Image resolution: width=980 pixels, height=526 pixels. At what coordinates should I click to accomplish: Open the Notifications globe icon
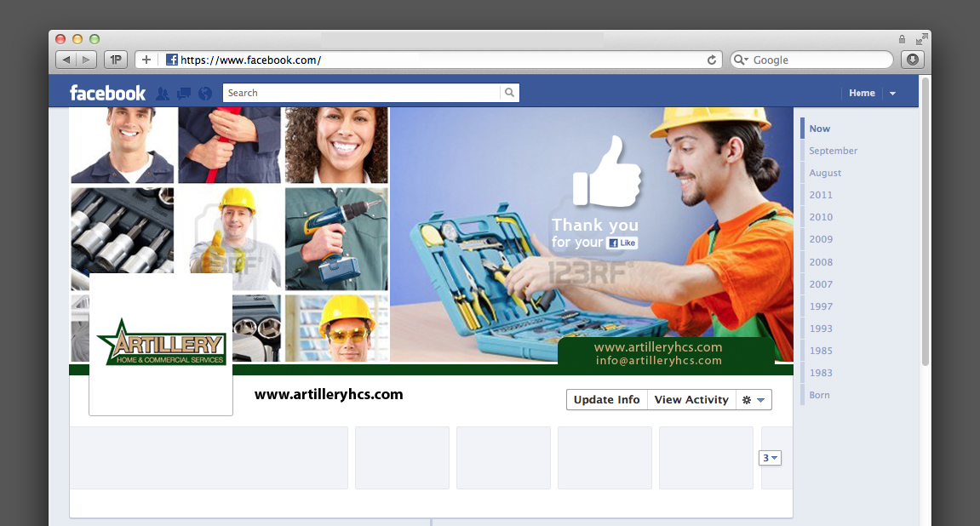(x=204, y=93)
